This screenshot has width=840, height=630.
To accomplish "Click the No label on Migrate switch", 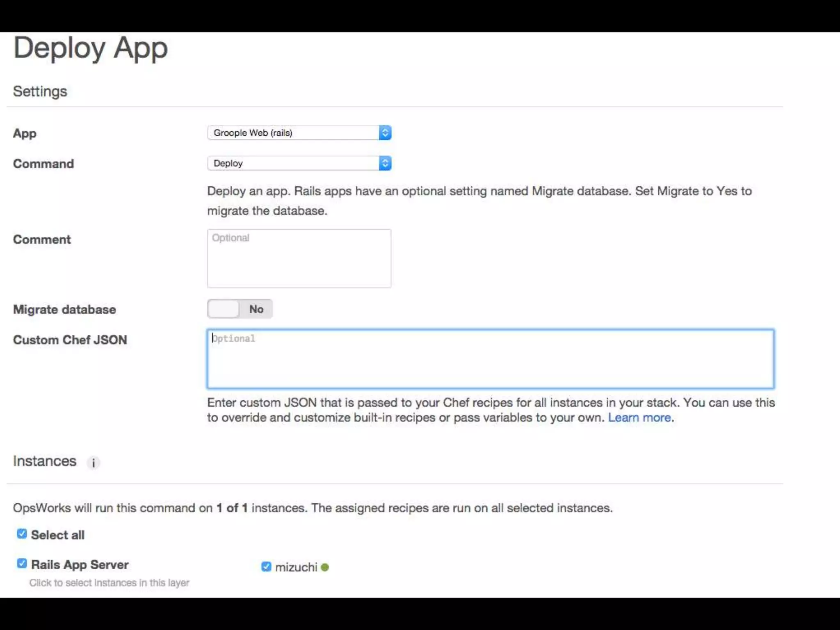I will pyautogui.click(x=256, y=309).
